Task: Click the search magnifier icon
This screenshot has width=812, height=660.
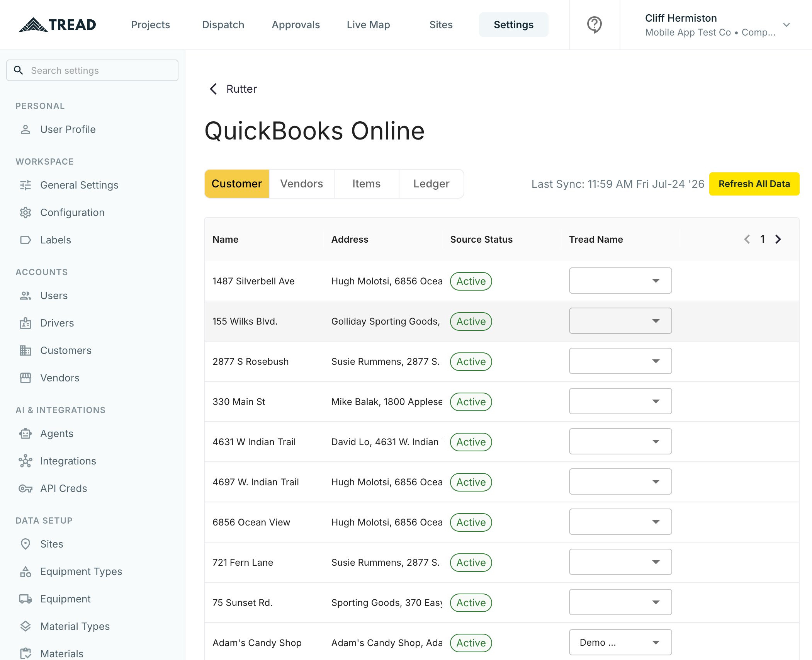Action: pyautogui.click(x=18, y=70)
